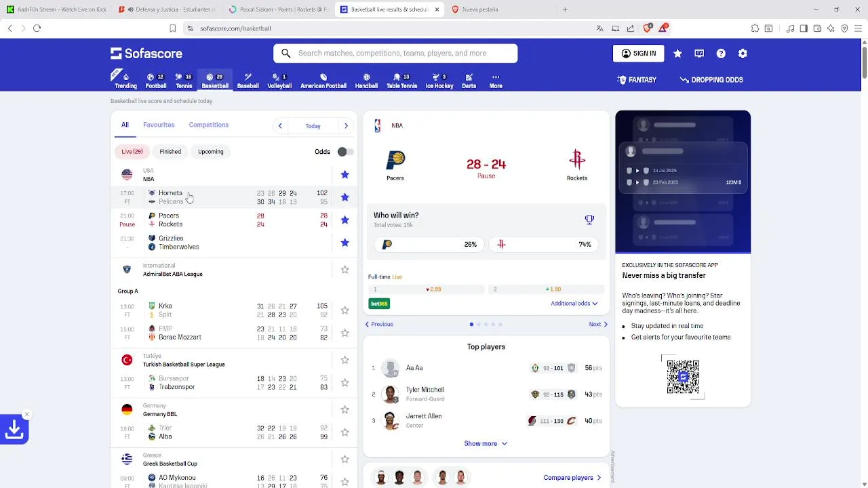868x488 pixels.
Task: Unfavourite the Grizzlies vs Timberwolves match
Action: pos(344,243)
